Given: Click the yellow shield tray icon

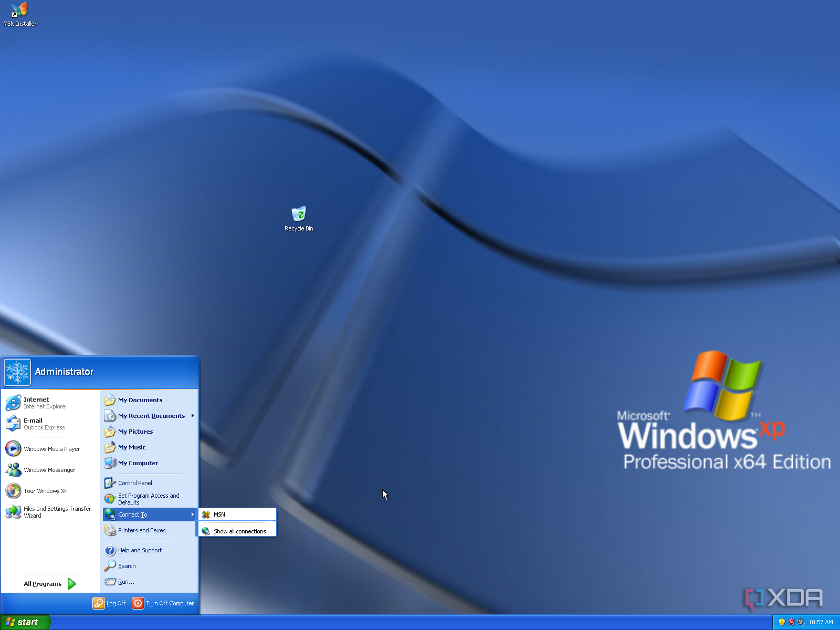Looking at the screenshot, I should click(x=782, y=622).
